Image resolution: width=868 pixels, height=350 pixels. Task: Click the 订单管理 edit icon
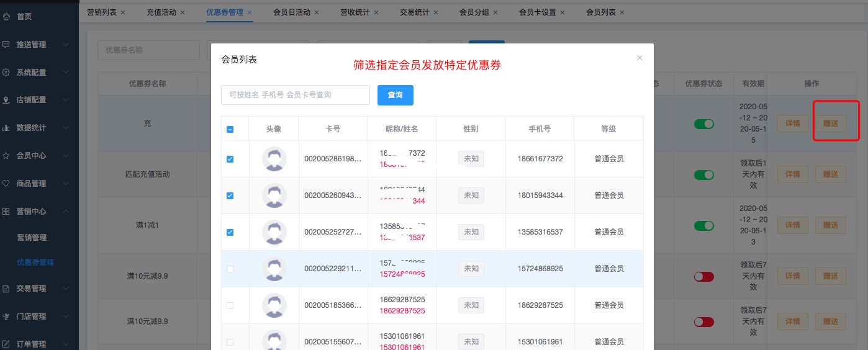pyautogui.click(x=7, y=344)
